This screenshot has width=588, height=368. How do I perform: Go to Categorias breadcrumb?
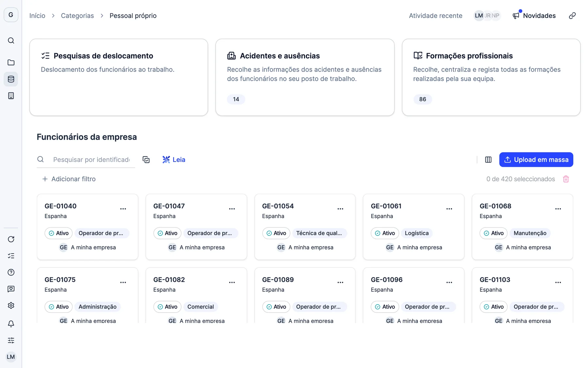point(77,16)
